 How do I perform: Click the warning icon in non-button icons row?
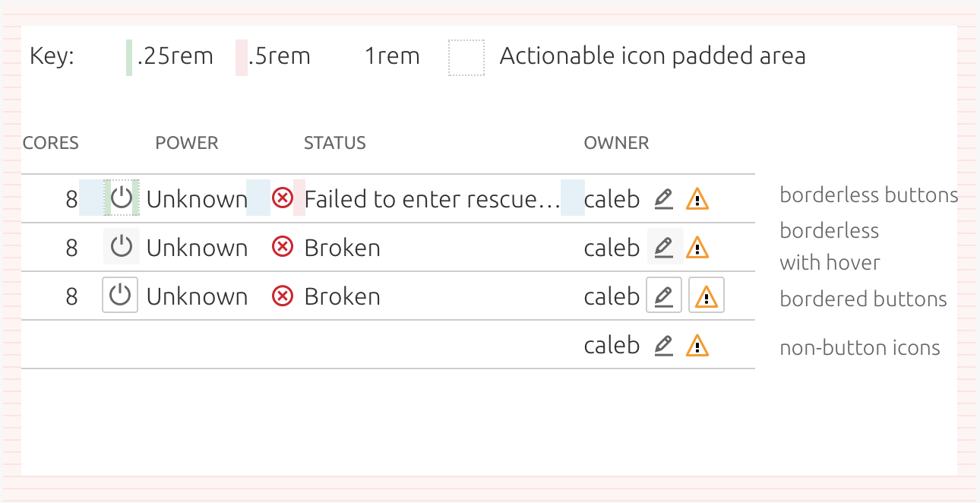697,345
